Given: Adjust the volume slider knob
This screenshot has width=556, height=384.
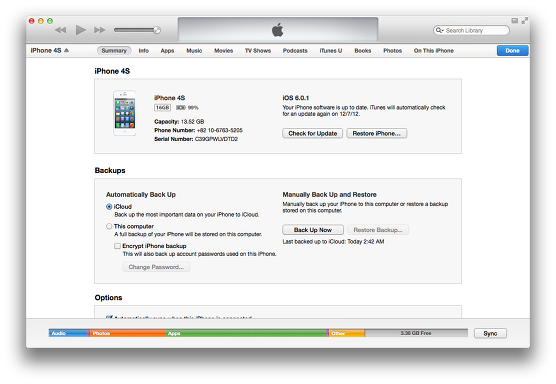Looking at the screenshot, I should click(157, 30).
